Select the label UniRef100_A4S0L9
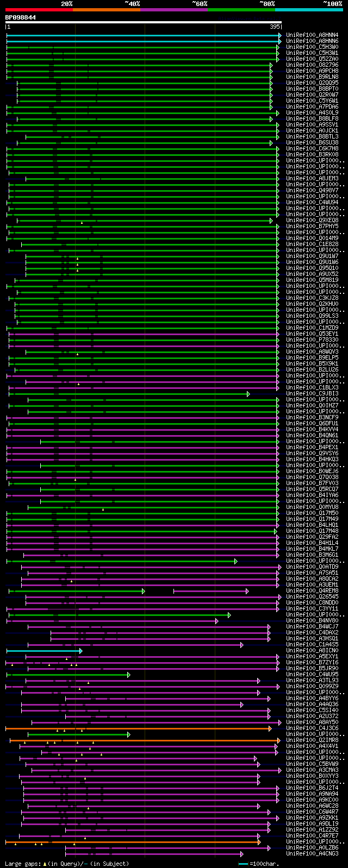 312,112
